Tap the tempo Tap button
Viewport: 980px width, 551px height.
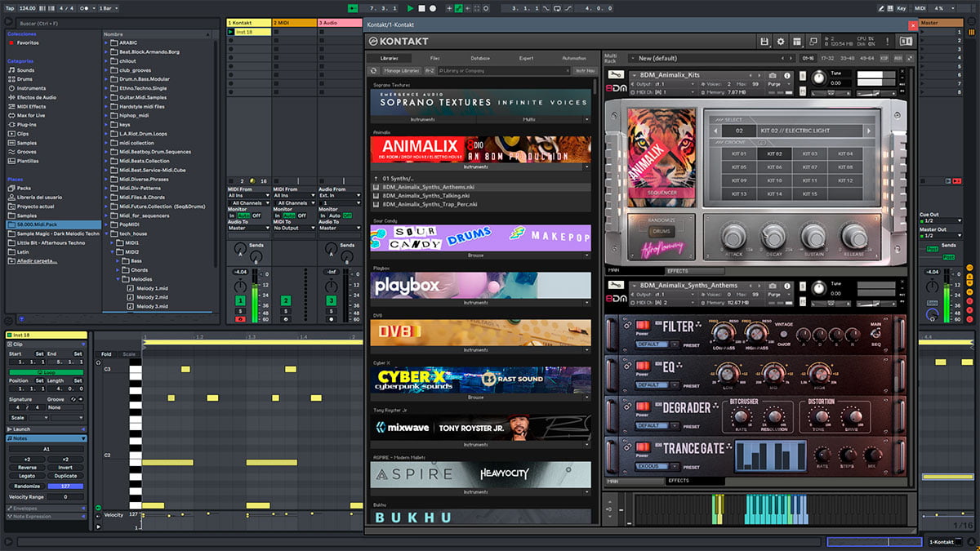[x=8, y=8]
